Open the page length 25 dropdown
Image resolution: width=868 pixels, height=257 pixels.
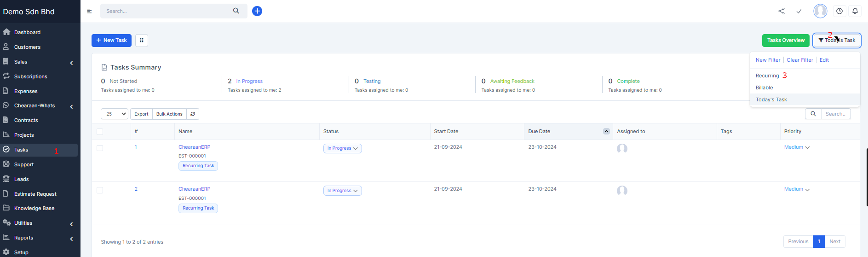pyautogui.click(x=115, y=114)
